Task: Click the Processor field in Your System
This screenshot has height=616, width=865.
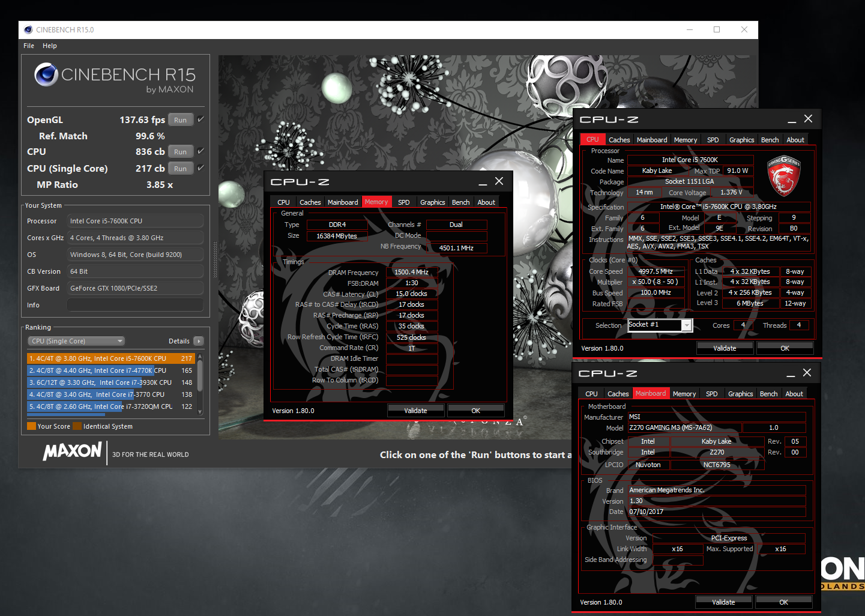Action: click(x=135, y=221)
